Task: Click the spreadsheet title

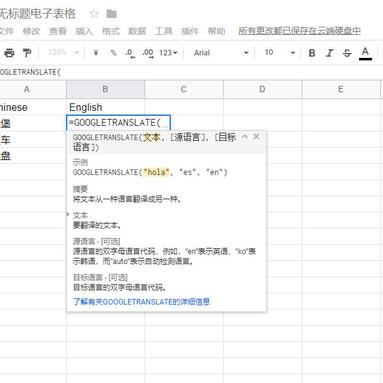Action: point(37,14)
